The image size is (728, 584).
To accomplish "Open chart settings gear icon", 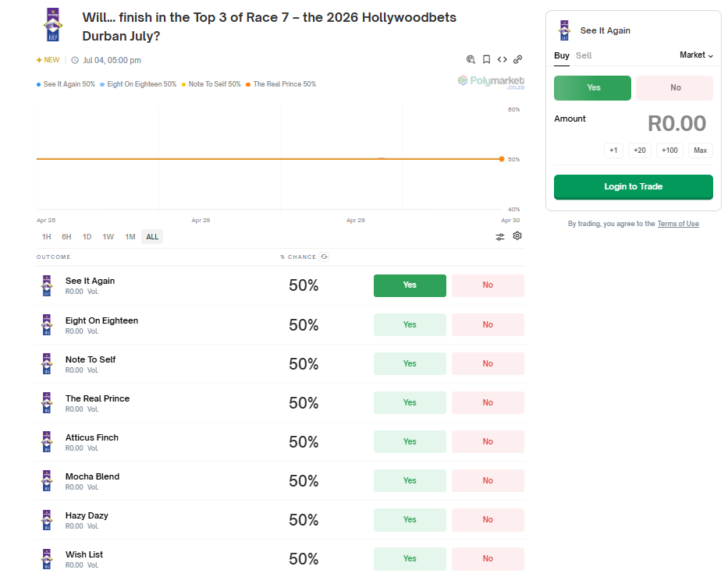I will (x=517, y=235).
